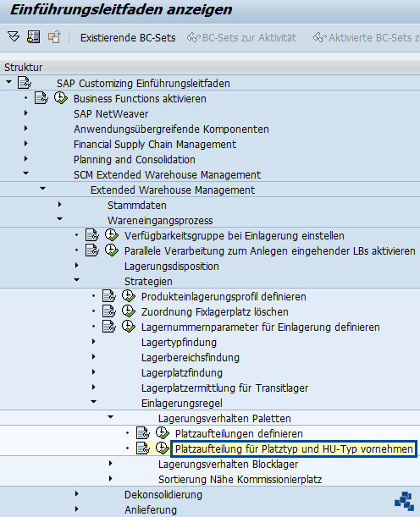Select 'Platzaufteilung für Platztyp und HU-Typ vornehmen' text
This screenshot has height=517, width=420.
(x=294, y=448)
